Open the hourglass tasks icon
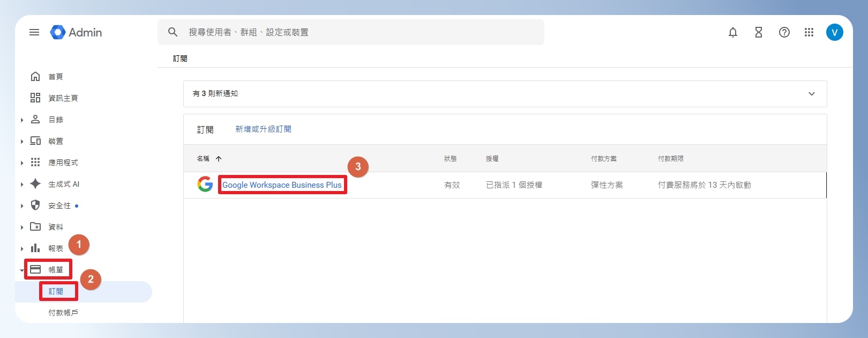Image resolution: width=868 pixels, height=338 pixels. click(x=759, y=32)
